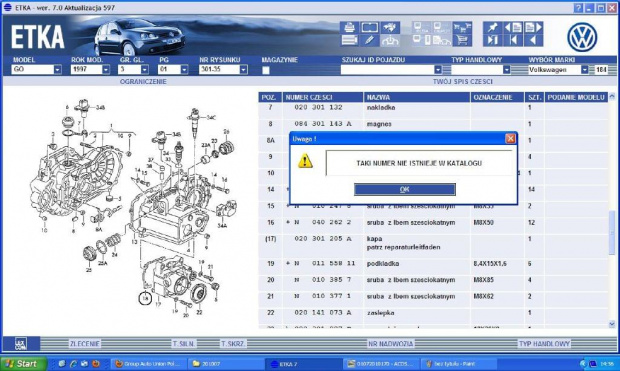
Task: Click circled position 18 in diagram
Action: tap(145, 298)
